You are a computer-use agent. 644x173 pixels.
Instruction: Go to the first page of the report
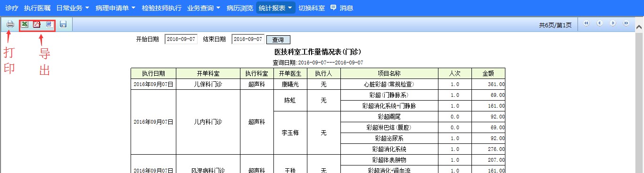click(x=586, y=23)
